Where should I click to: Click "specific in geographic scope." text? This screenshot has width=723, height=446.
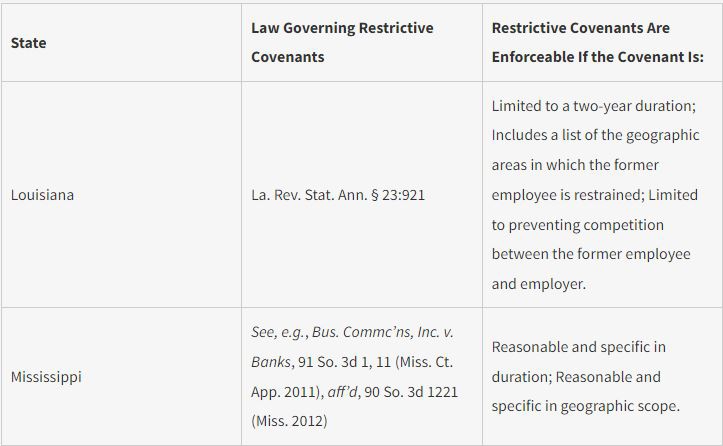[576, 407]
